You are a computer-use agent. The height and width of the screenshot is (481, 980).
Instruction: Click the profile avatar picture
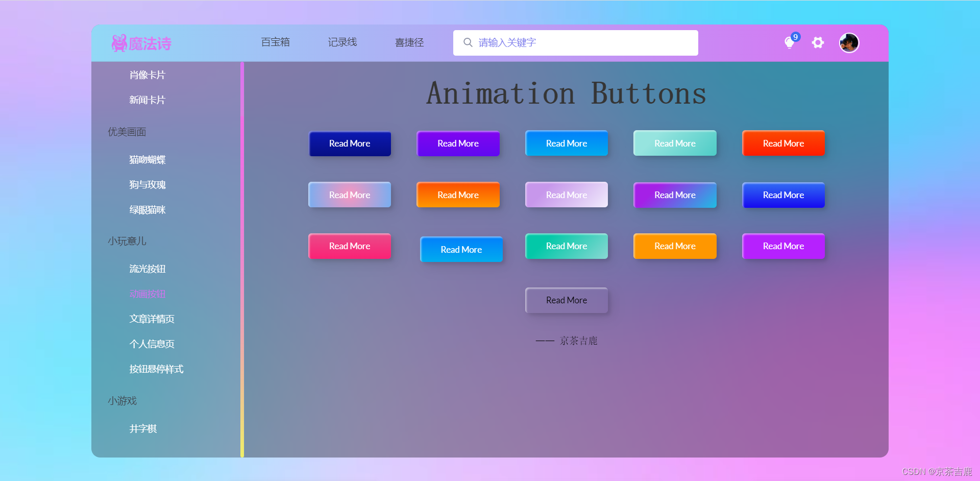coord(848,43)
